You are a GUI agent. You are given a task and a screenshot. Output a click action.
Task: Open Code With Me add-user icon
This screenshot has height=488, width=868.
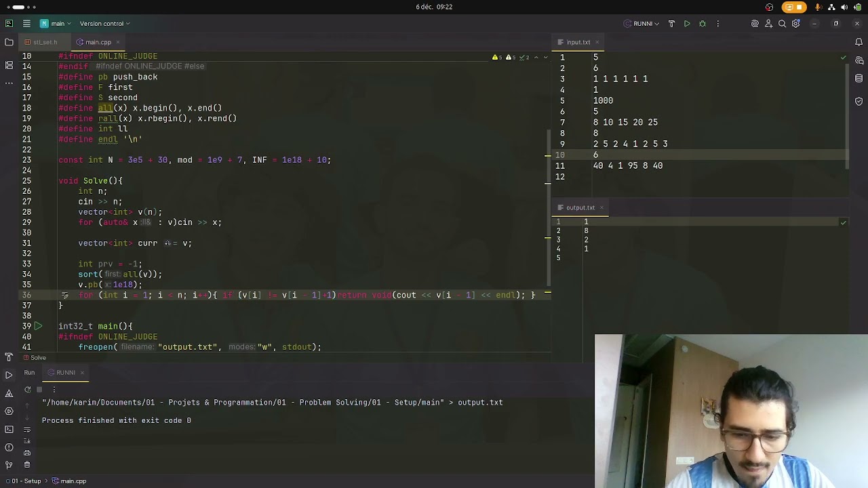[x=768, y=24]
